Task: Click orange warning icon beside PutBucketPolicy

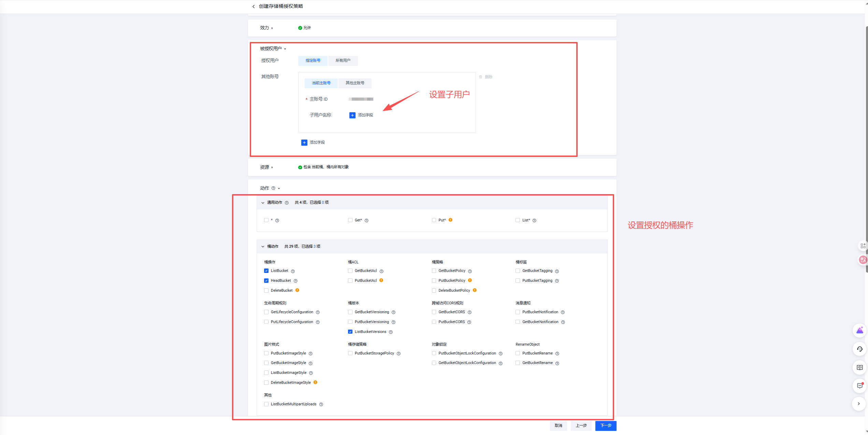Action: pyautogui.click(x=470, y=280)
